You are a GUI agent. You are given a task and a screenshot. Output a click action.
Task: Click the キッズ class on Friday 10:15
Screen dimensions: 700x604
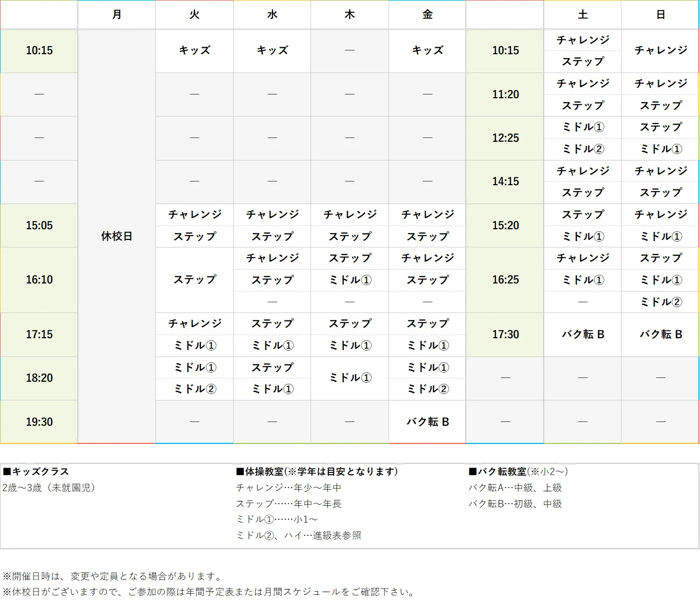tap(427, 50)
